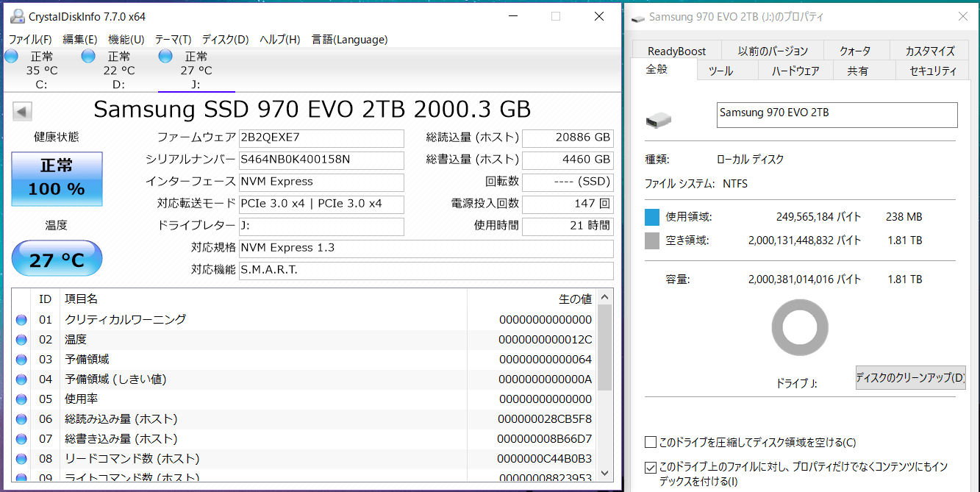Click the firmware field 2B2QEXE7
Viewport: 980px width, 492px height.
click(x=321, y=138)
